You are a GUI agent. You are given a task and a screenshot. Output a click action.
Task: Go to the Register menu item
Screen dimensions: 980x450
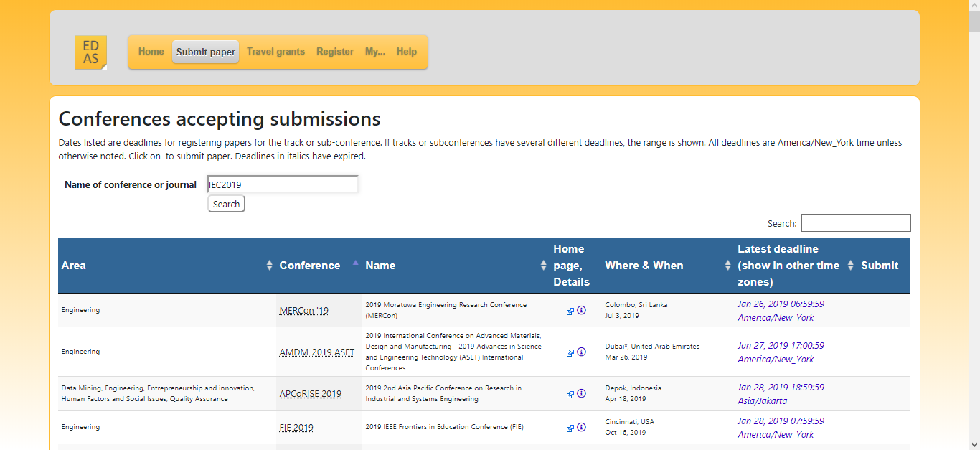pos(335,52)
